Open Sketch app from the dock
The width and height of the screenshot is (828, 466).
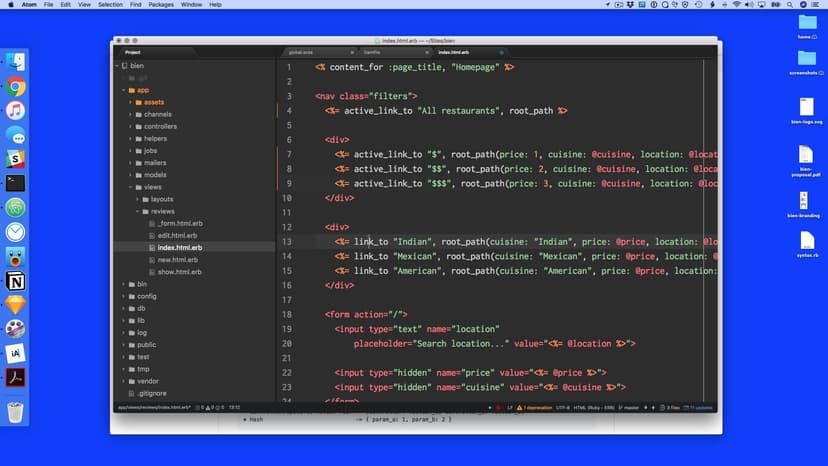[x=16, y=304]
